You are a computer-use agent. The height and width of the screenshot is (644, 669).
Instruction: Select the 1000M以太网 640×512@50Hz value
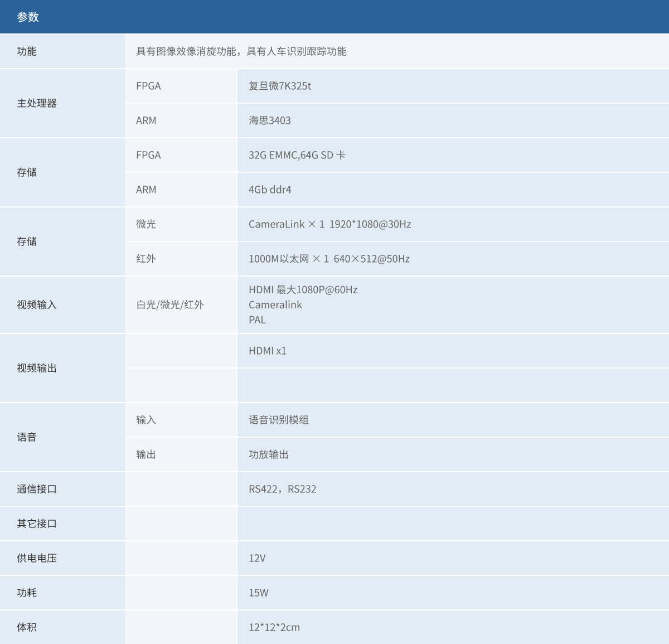pos(329,259)
